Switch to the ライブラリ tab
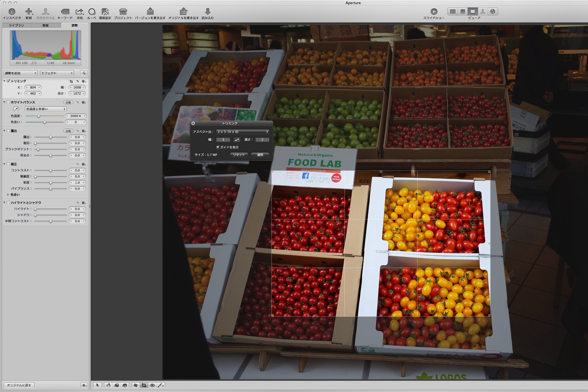This screenshot has width=588, height=392. pos(16,25)
